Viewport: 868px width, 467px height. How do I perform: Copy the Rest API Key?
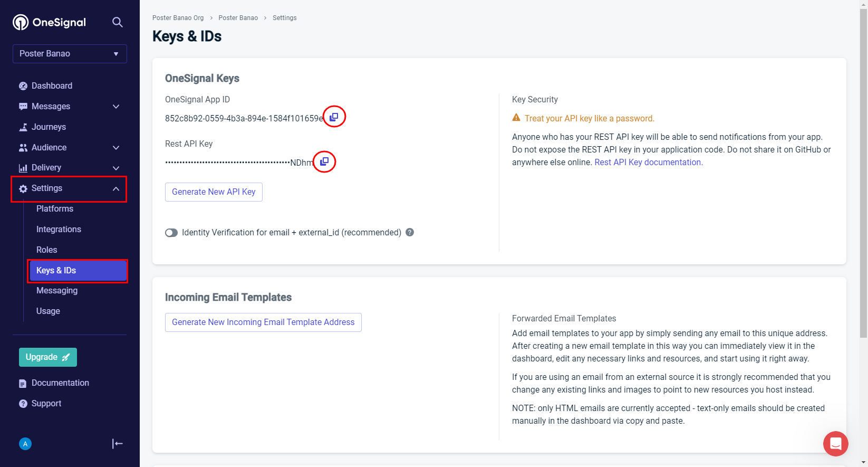click(x=324, y=161)
